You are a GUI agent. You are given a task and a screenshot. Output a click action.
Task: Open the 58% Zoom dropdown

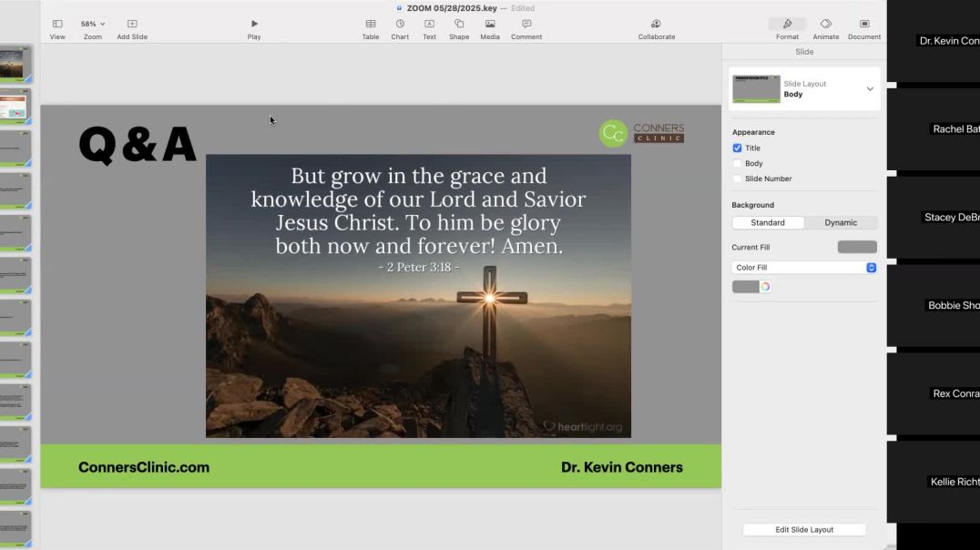click(93, 29)
